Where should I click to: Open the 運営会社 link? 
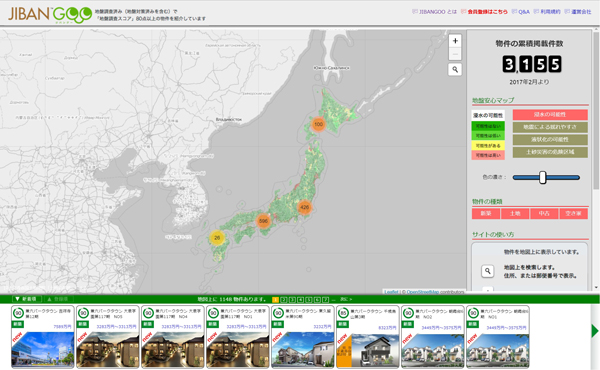click(x=578, y=12)
